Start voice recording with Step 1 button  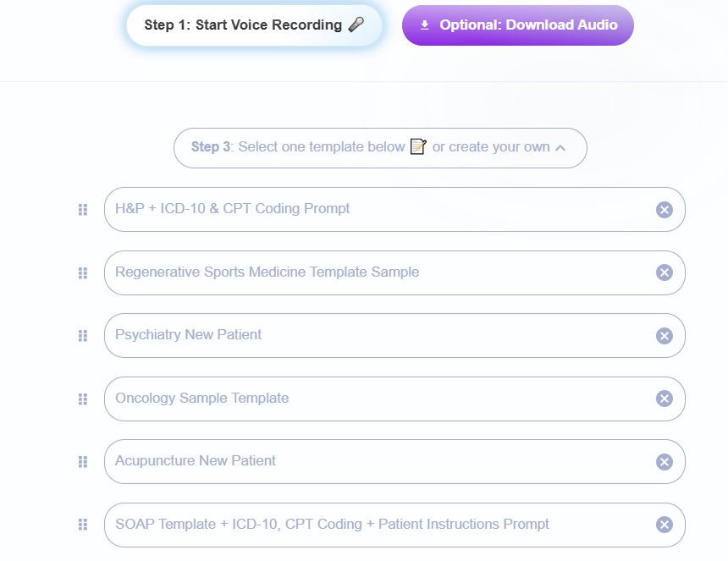(x=254, y=25)
